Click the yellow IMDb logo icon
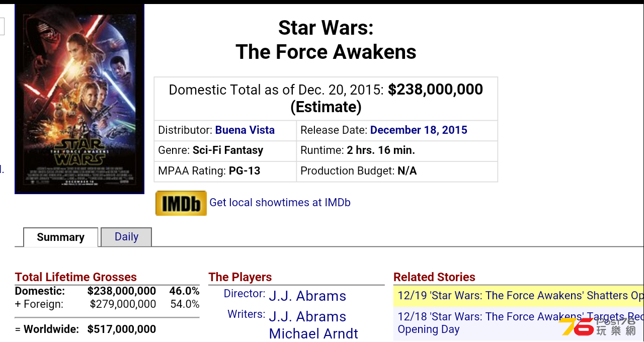The height and width of the screenshot is (342, 644). [181, 203]
